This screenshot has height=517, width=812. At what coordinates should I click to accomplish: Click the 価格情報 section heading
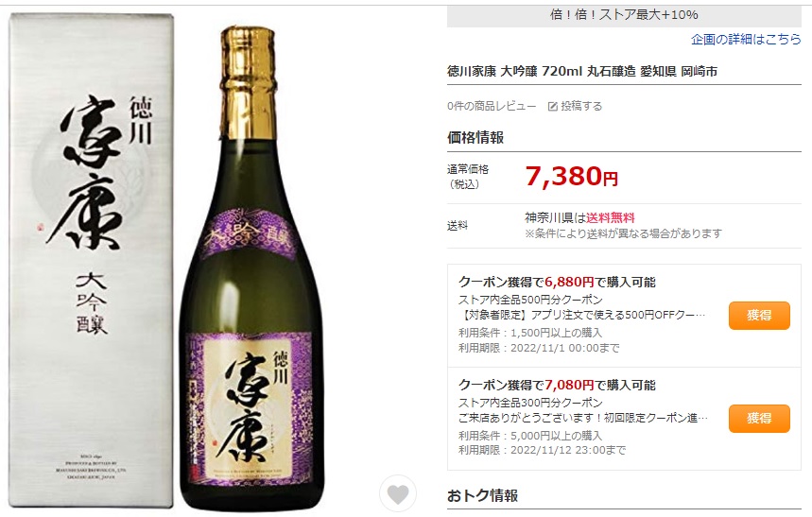tap(475, 138)
